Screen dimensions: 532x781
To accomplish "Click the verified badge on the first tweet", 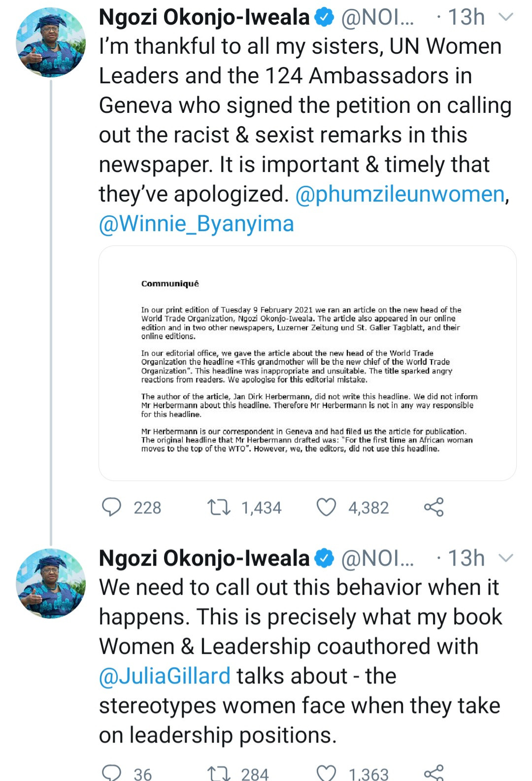I will (324, 18).
